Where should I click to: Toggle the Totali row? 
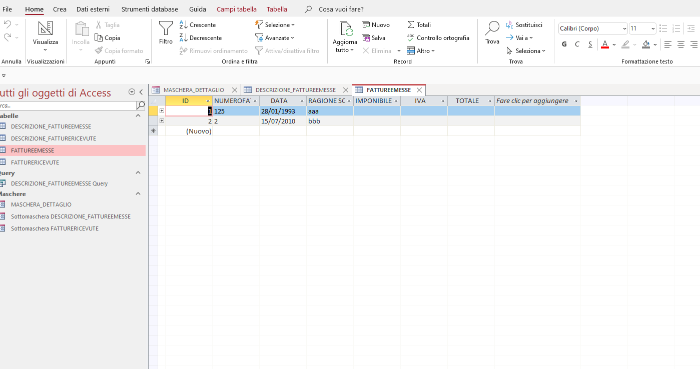click(419, 25)
